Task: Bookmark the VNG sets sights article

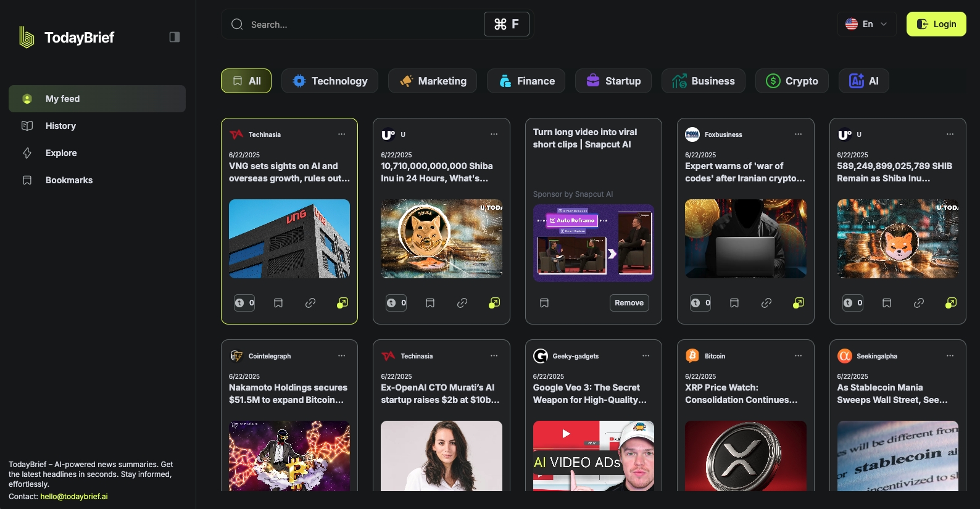Action: tap(278, 303)
